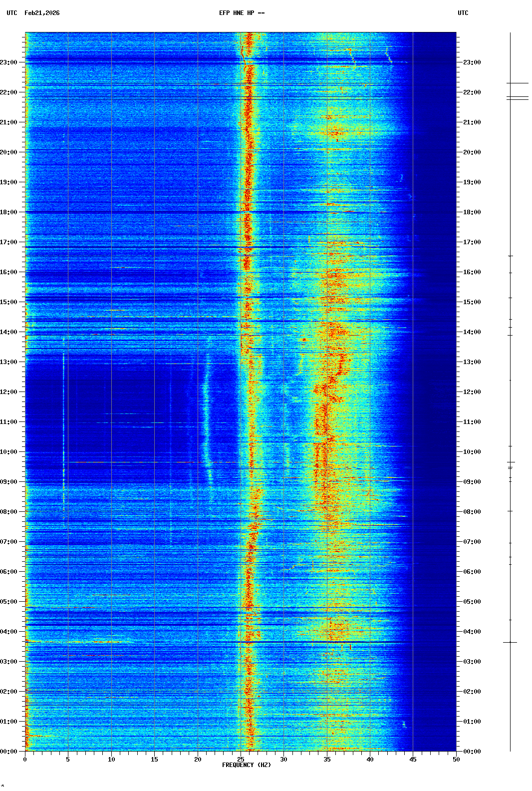Click the UTC label at top left
532x791 pixels.
click(x=12, y=13)
